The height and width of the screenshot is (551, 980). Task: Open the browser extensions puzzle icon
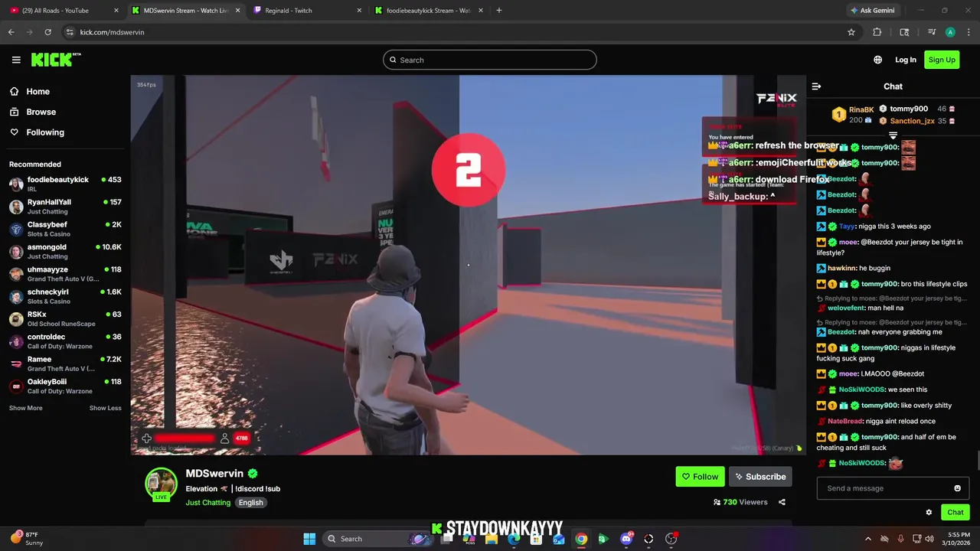click(877, 32)
